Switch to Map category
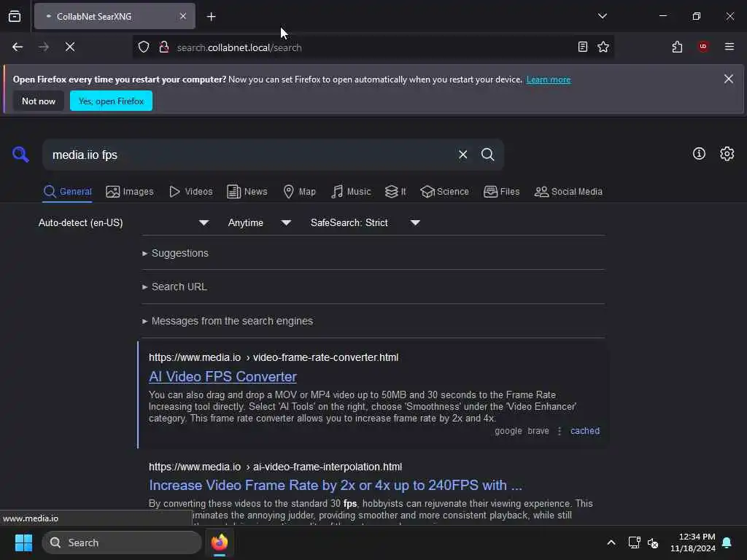 point(299,192)
